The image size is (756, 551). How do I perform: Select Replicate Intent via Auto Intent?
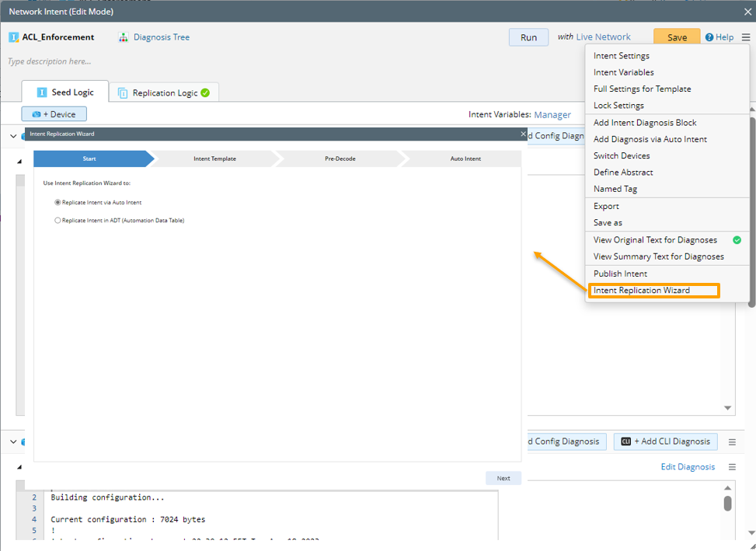coord(57,203)
